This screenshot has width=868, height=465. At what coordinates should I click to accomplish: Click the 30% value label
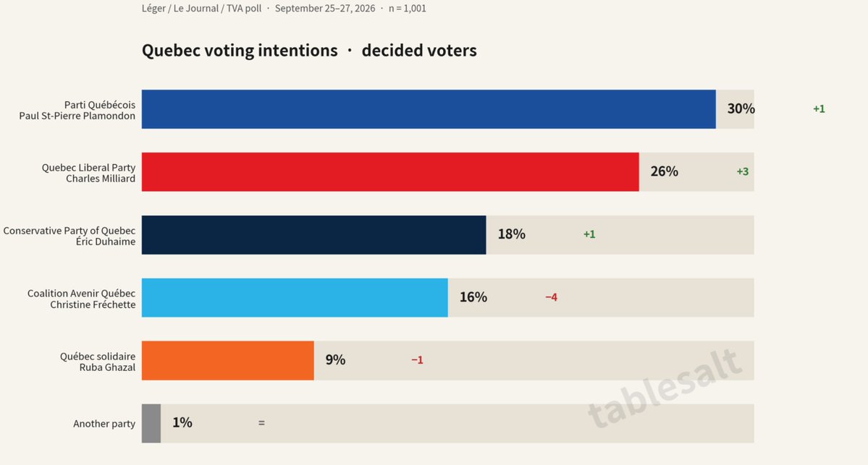point(741,109)
